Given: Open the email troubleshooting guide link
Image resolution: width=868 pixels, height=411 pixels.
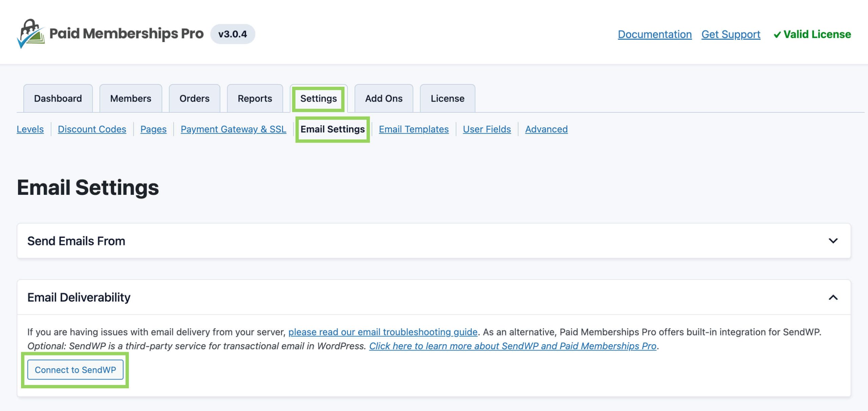Looking at the screenshot, I should tap(382, 332).
